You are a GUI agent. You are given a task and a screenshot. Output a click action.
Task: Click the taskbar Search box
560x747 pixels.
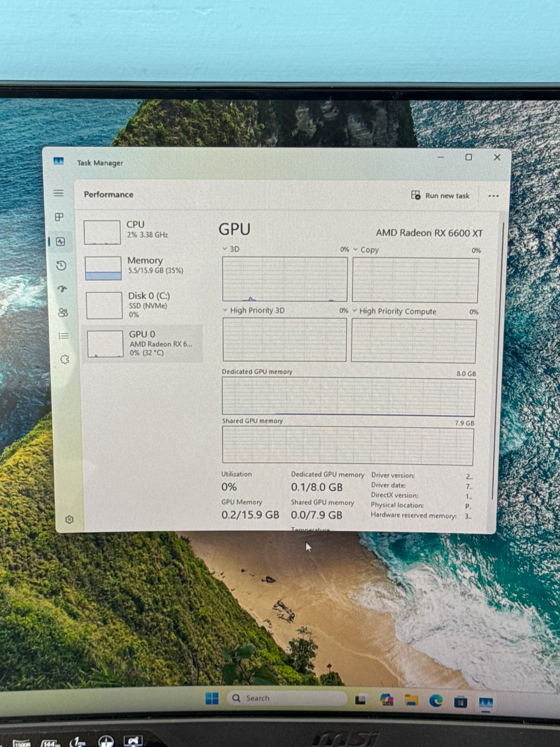(x=287, y=698)
